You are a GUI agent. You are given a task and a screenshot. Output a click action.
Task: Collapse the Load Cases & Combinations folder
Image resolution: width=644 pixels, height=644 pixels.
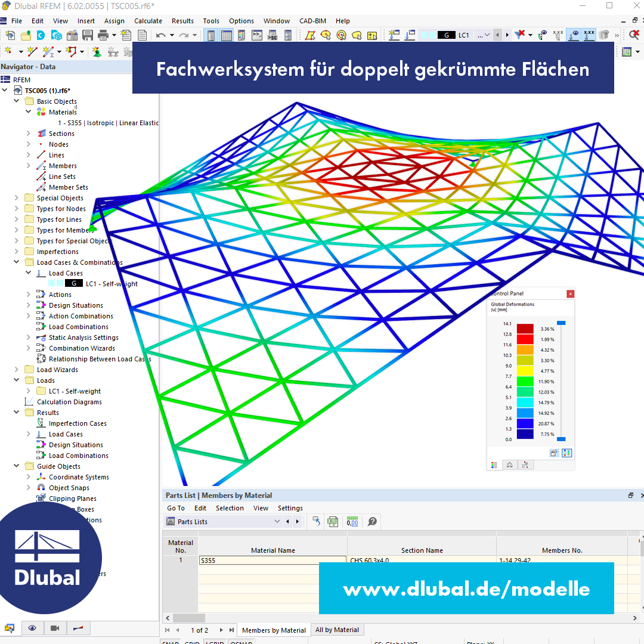click(x=17, y=262)
